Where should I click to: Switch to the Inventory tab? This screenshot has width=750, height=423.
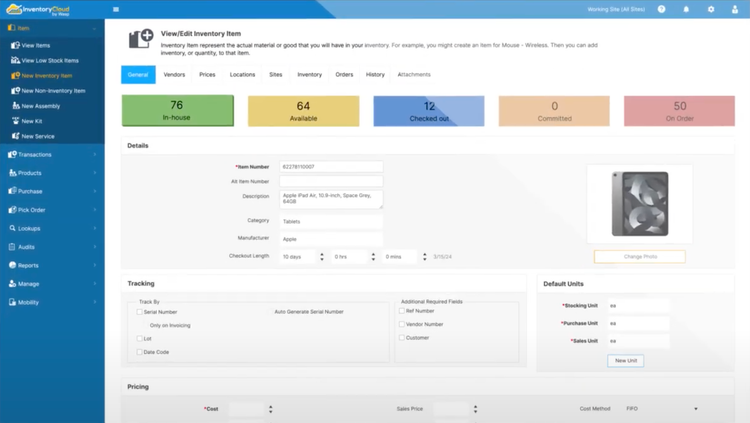[309, 75]
